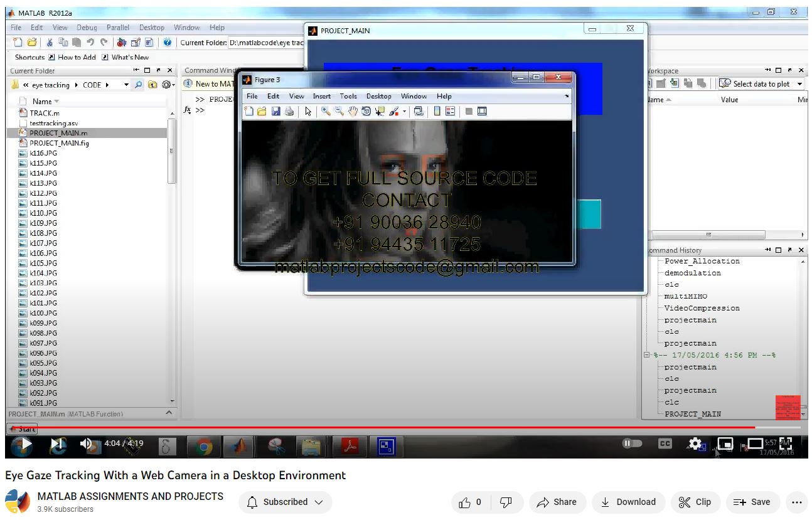Viewport: 812px width, 520px height.
Task: Click the Current Folder path input field
Action: point(266,43)
